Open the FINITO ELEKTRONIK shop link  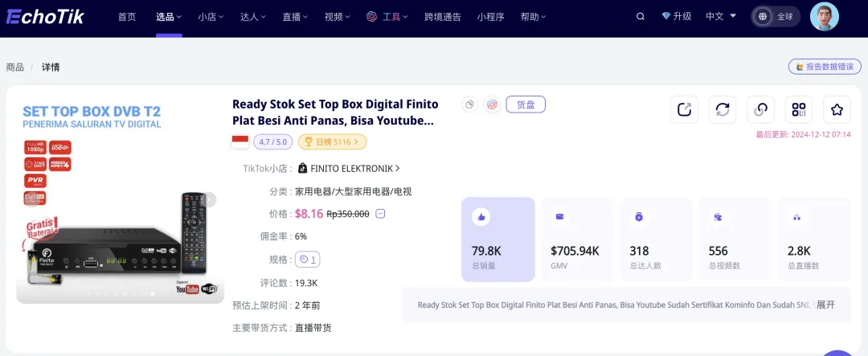(x=350, y=169)
